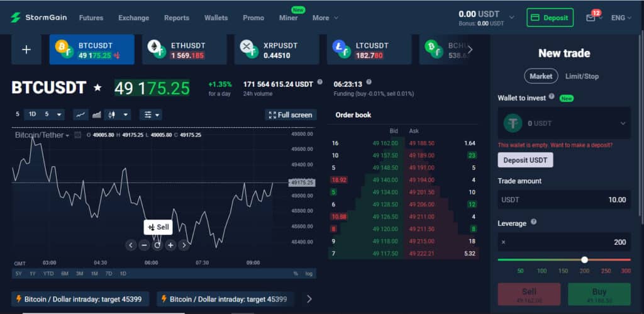Set chart range to 1Y
The image size is (644, 314).
pyautogui.click(x=33, y=274)
